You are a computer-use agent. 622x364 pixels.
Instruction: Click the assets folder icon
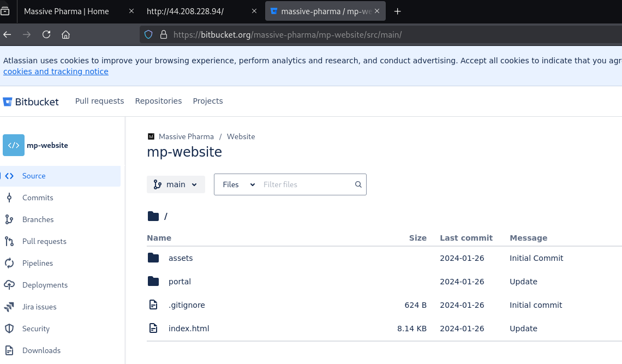pyautogui.click(x=153, y=258)
